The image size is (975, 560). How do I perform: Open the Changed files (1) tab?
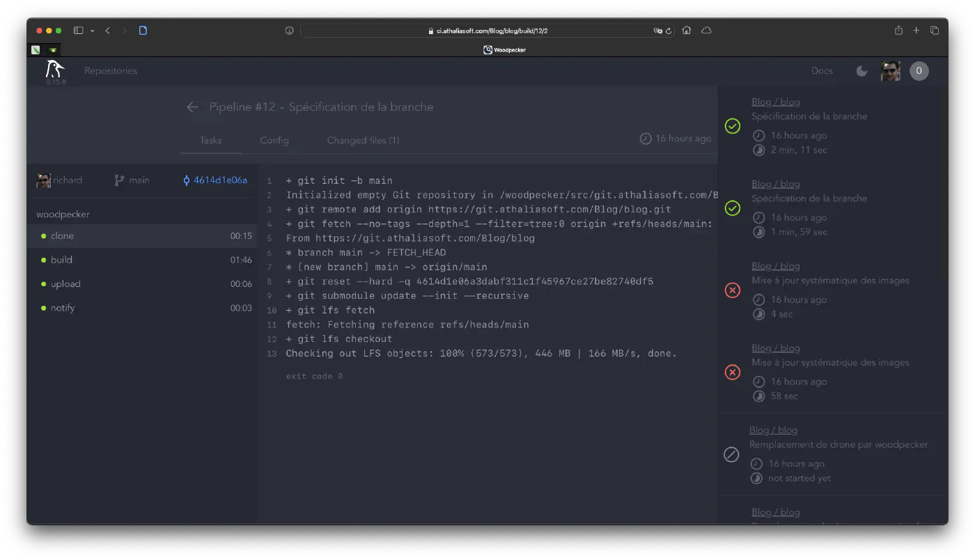click(363, 141)
